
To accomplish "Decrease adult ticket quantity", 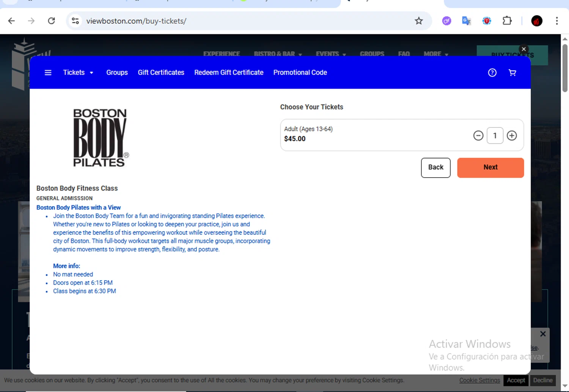I will point(478,135).
